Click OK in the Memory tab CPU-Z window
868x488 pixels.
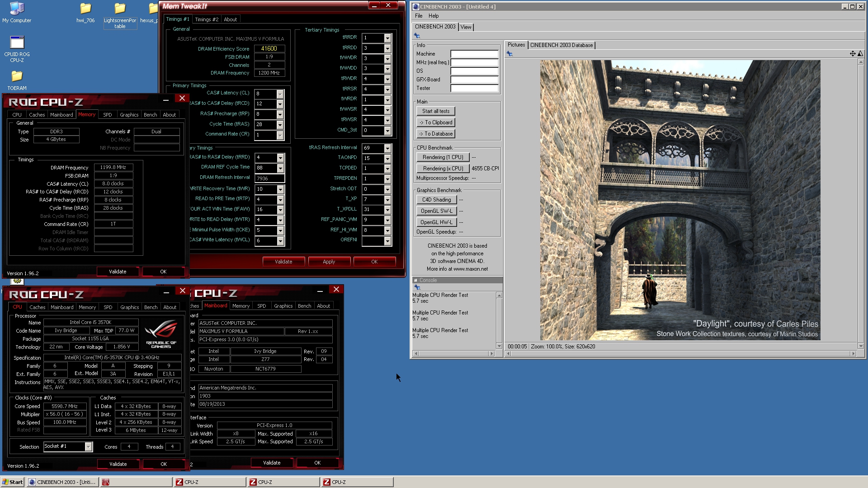[163, 272]
